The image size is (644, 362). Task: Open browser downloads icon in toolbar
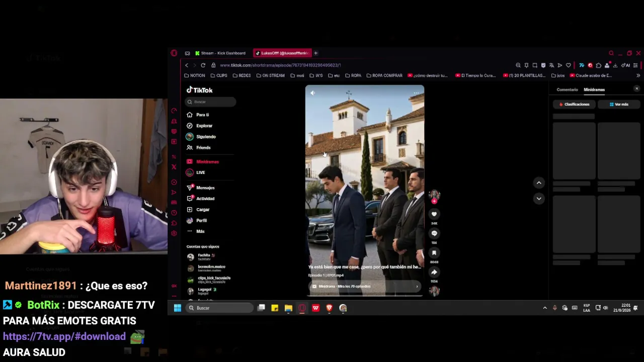coord(615,65)
